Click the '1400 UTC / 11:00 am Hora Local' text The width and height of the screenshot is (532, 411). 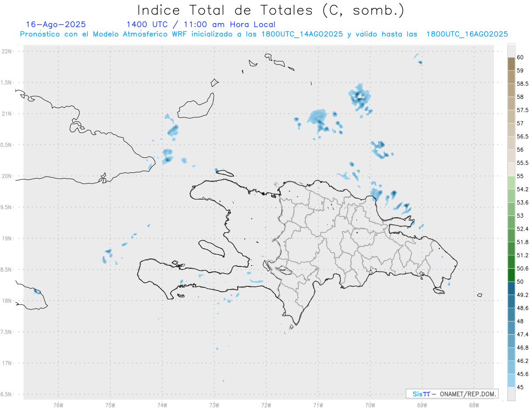point(201,24)
